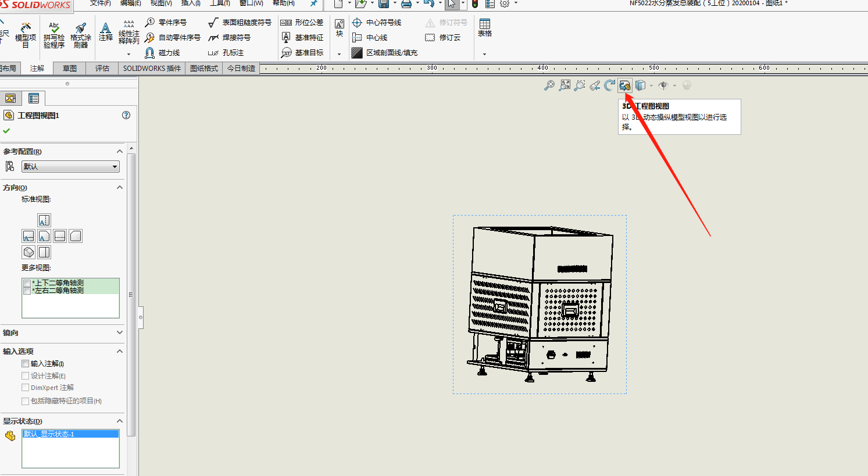The image size is (868, 476).
Task: Select the 中心符号线 center mark tool
Action: (x=377, y=22)
